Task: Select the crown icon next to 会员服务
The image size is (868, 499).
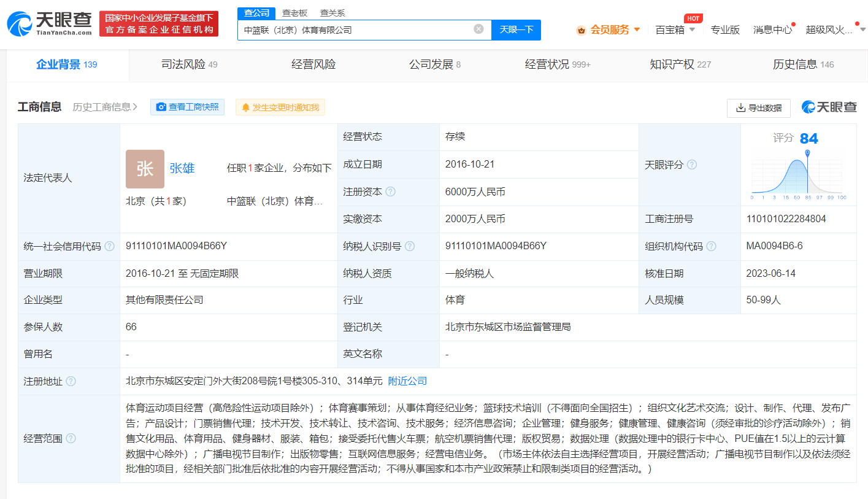Action: [581, 30]
